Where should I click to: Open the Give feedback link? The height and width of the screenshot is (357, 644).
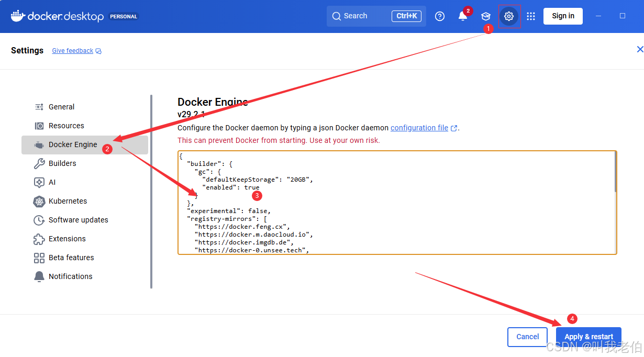click(72, 51)
